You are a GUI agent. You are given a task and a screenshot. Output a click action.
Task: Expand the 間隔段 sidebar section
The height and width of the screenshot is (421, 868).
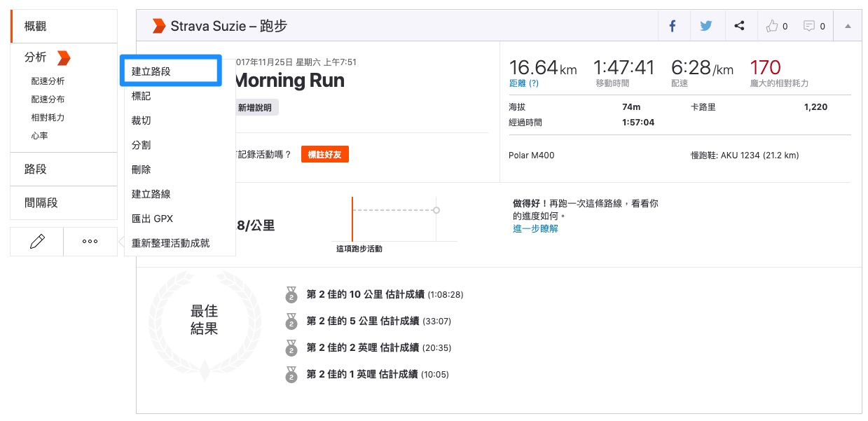click(x=41, y=202)
